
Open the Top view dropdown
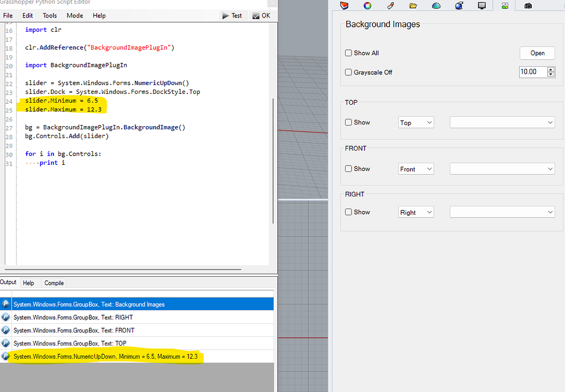pyautogui.click(x=416, y=122)
